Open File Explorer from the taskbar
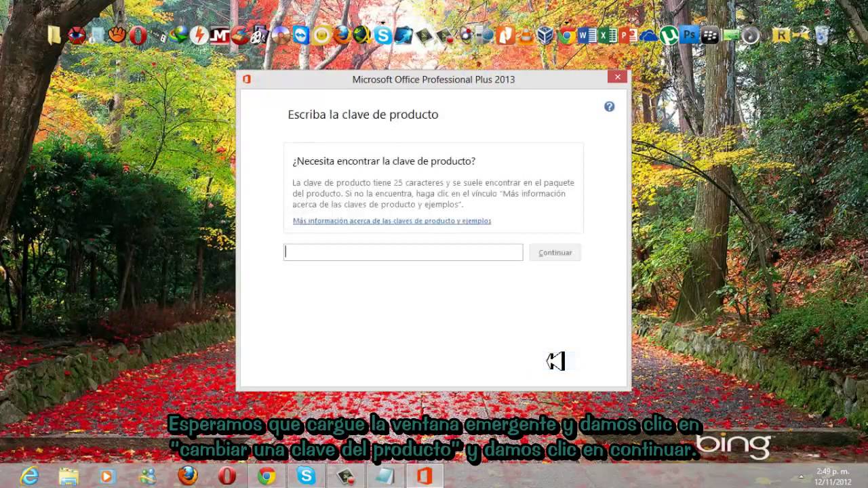This screenshot has height=488, width=868. coord(68,476)
